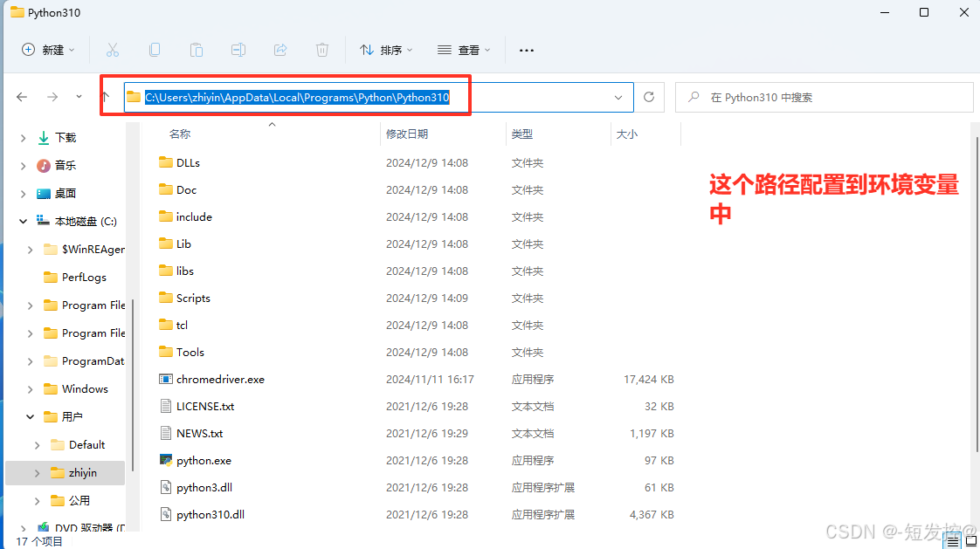
Task: Click the Paste icon
Action: pyautogui.click(x=197, y=50)
